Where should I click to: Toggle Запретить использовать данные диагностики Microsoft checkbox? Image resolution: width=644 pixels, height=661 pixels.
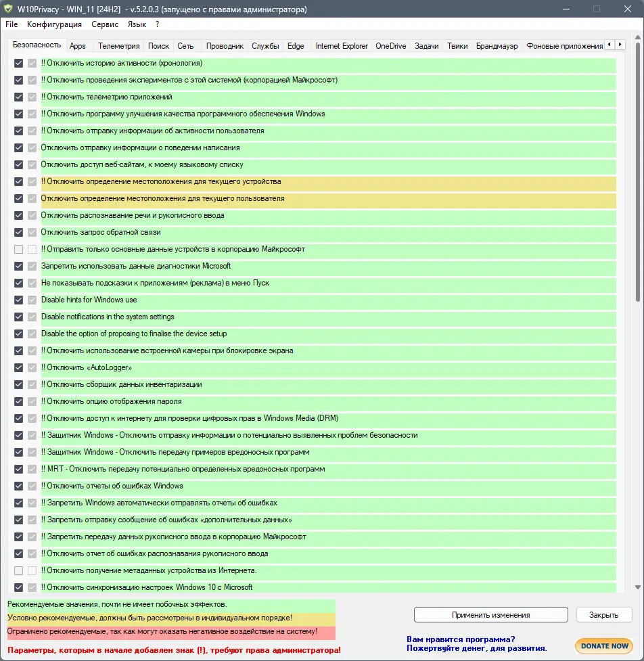pos(18,266)
